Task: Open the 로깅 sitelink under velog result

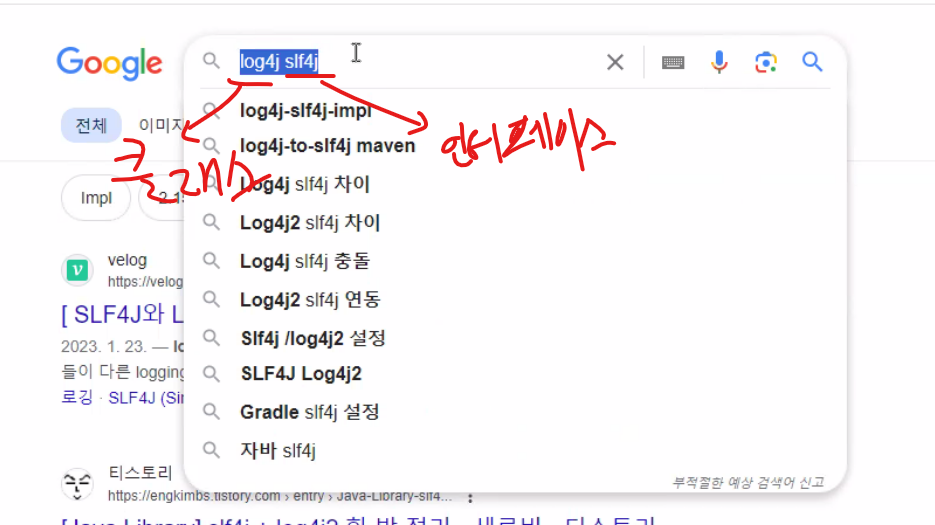Action: [x=77, y=397]
